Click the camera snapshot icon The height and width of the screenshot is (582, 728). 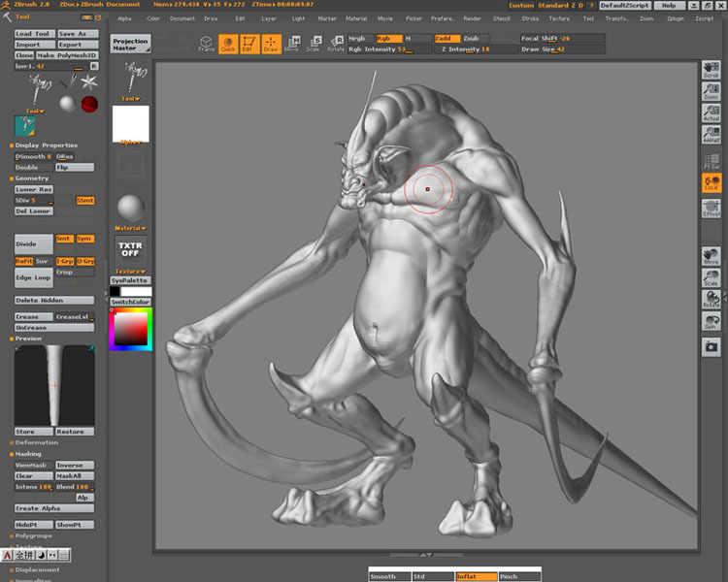pyautogui.click(x=711, y=346)
